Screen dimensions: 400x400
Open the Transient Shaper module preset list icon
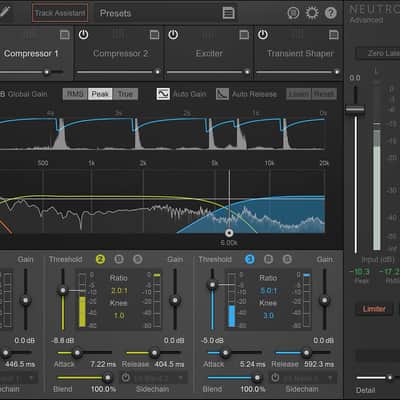pyautogui.click(x=334, y=35)
